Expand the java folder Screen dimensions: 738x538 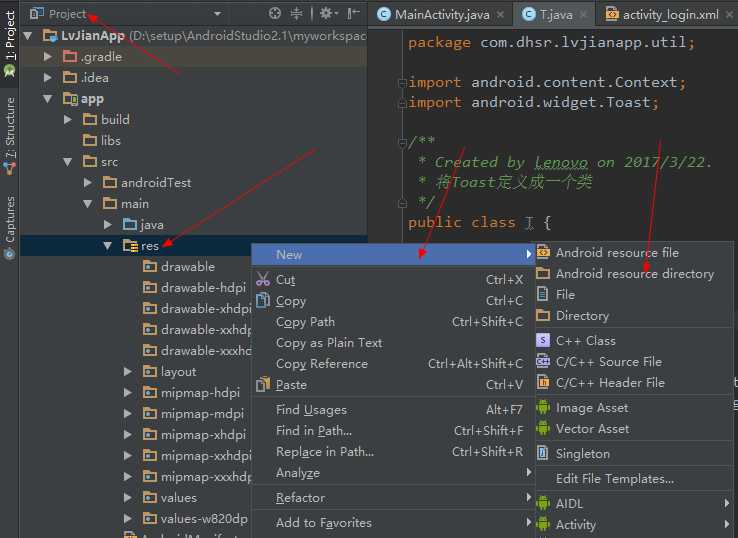(108, 225)
